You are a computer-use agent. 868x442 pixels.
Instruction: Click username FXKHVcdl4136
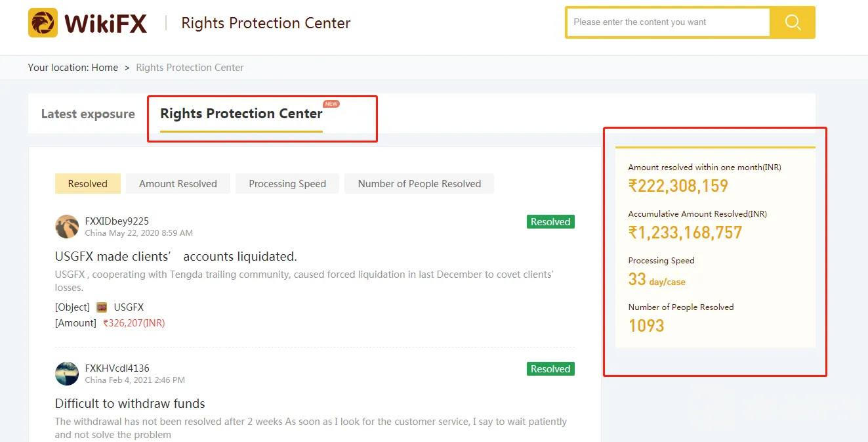[x=117, y=368]
